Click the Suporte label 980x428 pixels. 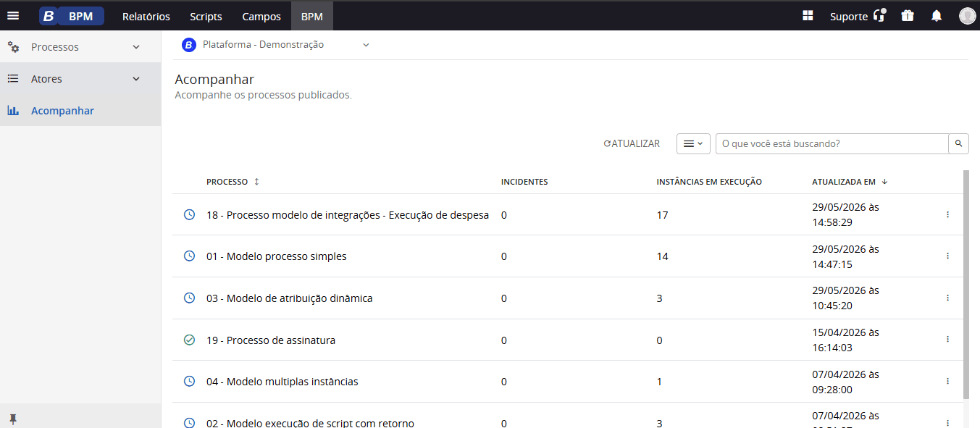848,16
